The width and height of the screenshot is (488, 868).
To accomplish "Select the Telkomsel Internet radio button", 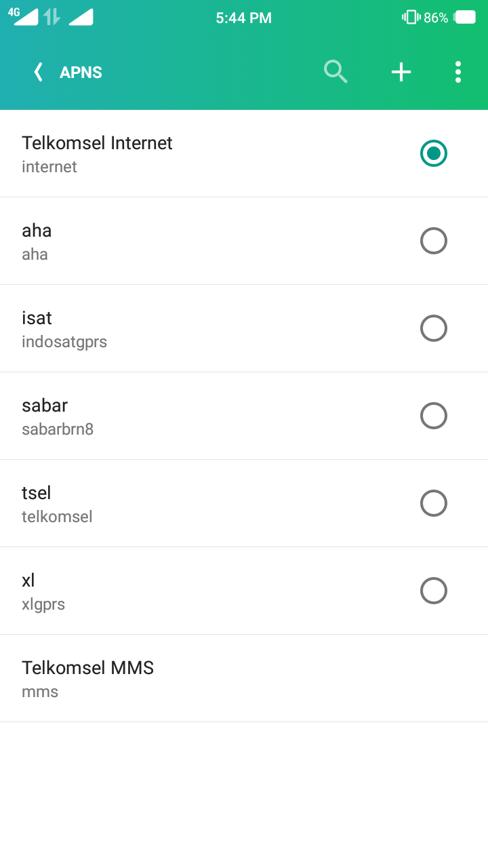I will 434,153.
